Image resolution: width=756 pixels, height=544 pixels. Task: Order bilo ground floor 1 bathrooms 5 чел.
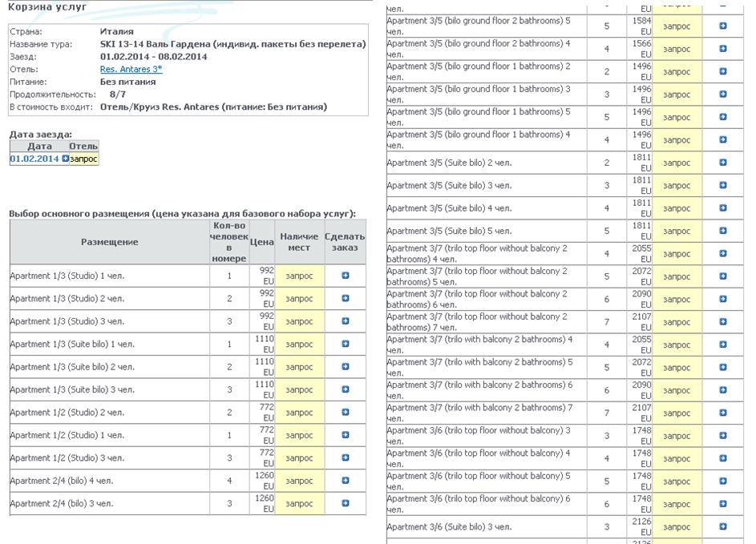pos(723,117)
